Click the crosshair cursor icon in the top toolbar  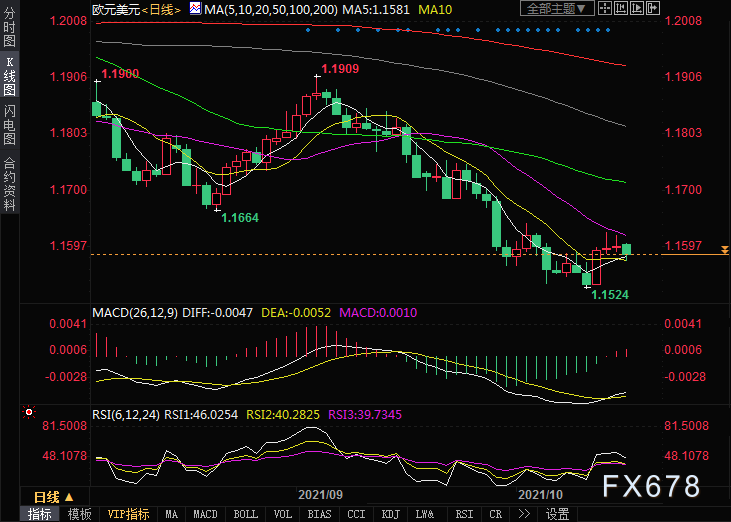click(x=605, y=8)
